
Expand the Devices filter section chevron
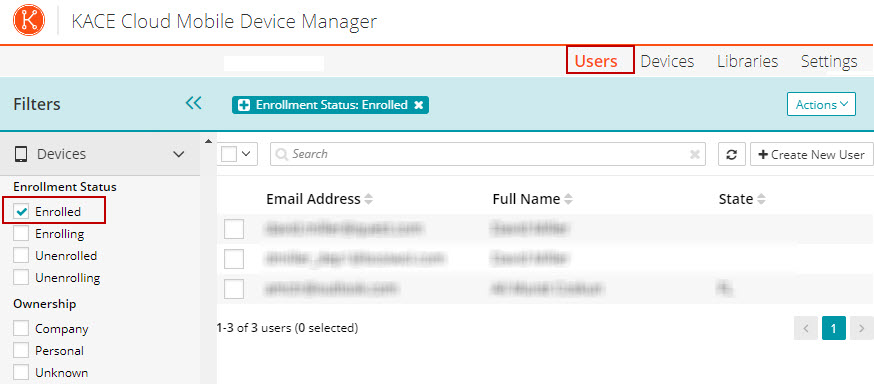[x=178, y=154]
